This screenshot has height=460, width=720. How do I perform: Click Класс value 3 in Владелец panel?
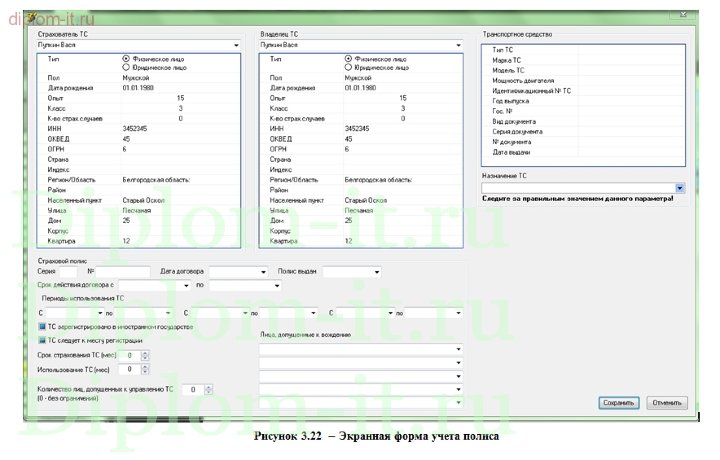(x=403, y=108)
